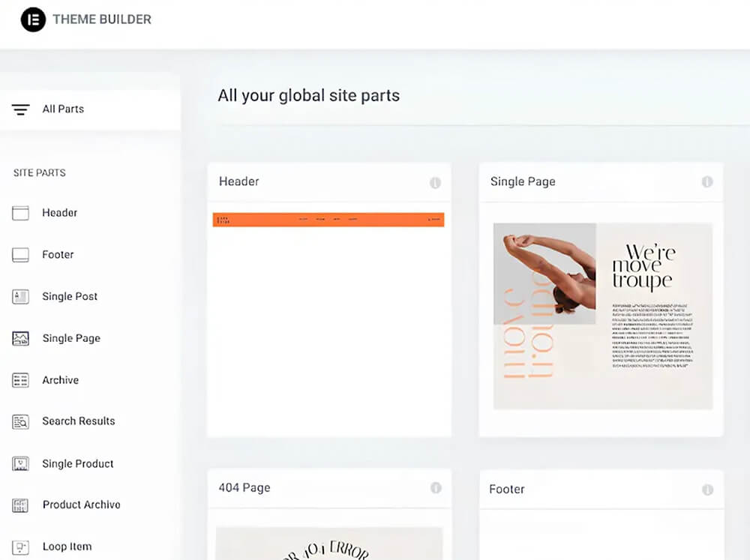This screenshot has width=750, height=560.
Task: Click the All Parts filter icon
Action: point(20,109)
